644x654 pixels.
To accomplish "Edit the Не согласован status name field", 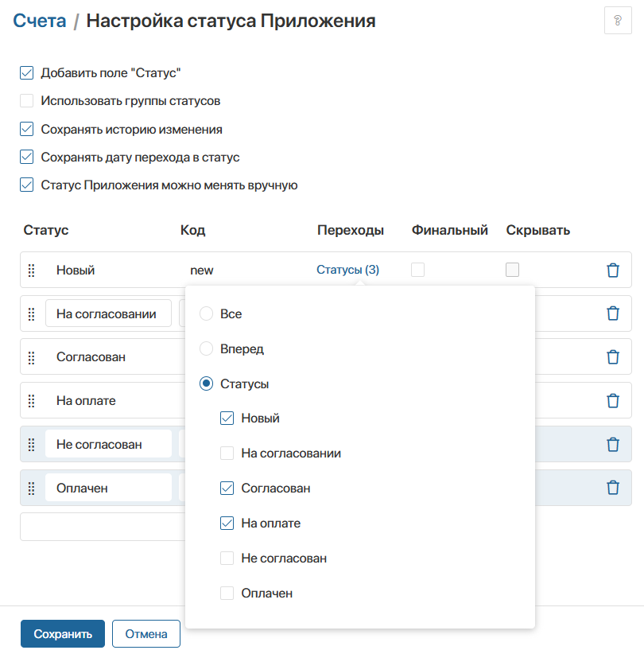I will point(108,444).
